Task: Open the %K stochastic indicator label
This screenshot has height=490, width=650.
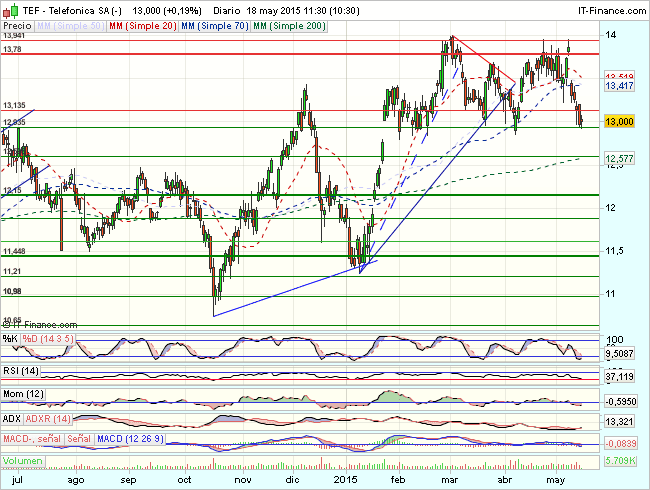Action: point(10,339)
